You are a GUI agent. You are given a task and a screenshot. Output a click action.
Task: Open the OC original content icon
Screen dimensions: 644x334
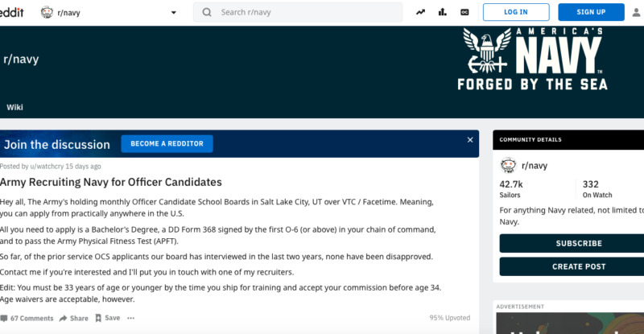464,12
